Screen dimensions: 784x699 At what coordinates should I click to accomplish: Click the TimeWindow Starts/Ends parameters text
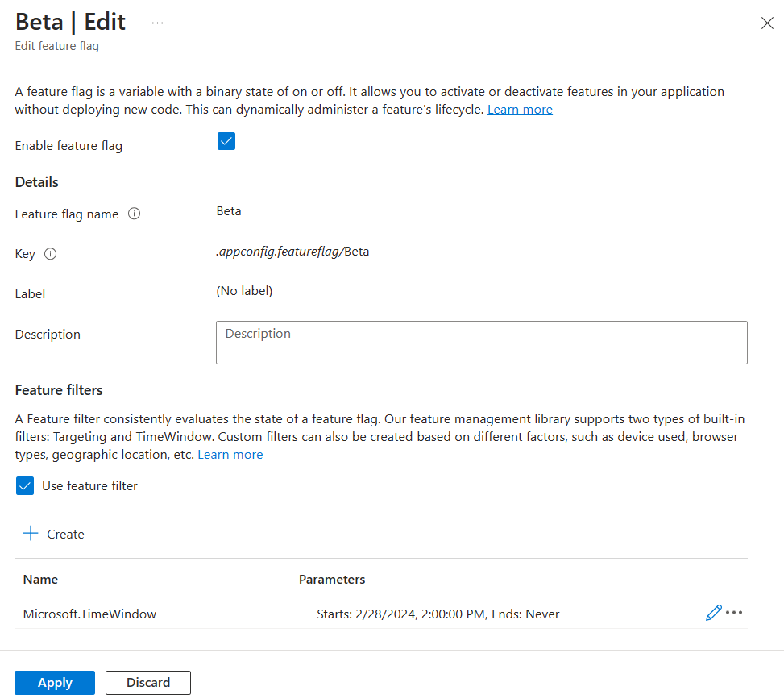438,614
